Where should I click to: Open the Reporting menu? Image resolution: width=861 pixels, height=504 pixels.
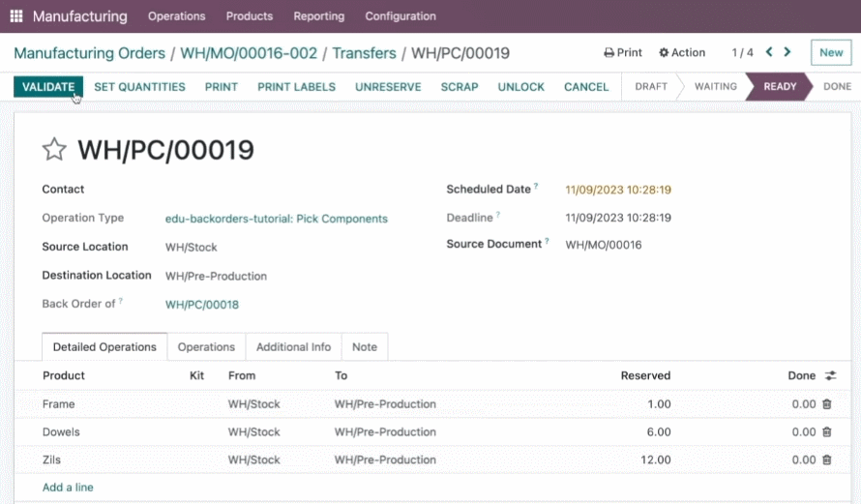tap(319, 16)
